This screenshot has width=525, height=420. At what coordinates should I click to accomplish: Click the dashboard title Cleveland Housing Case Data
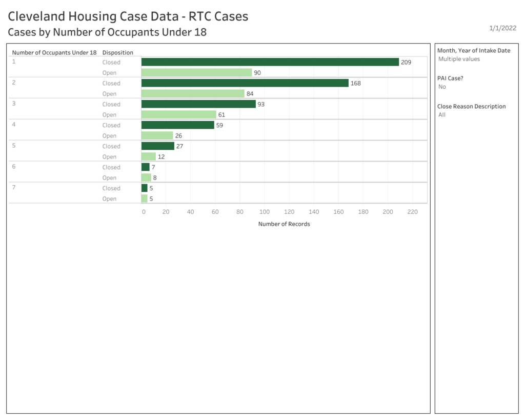tap(128, 16)
